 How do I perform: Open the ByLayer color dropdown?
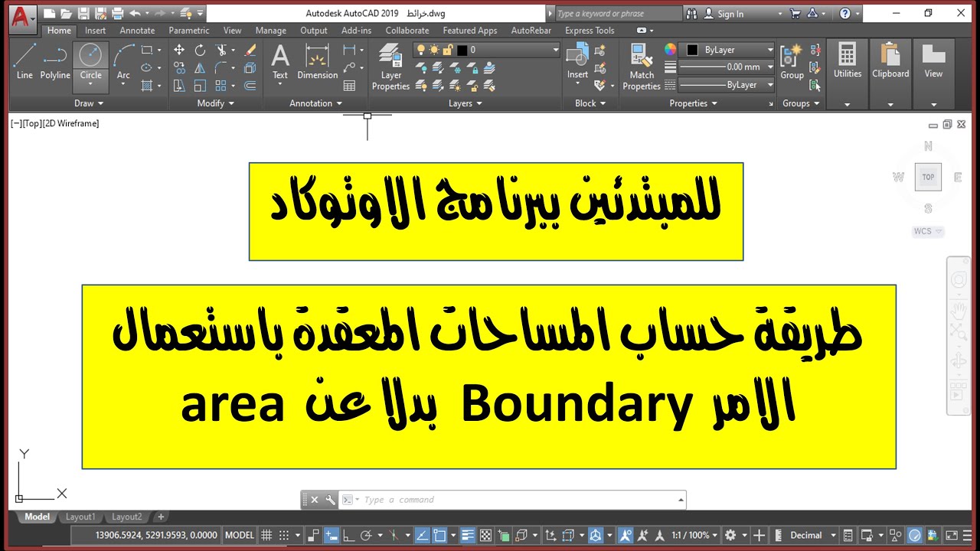coord(727,50)
